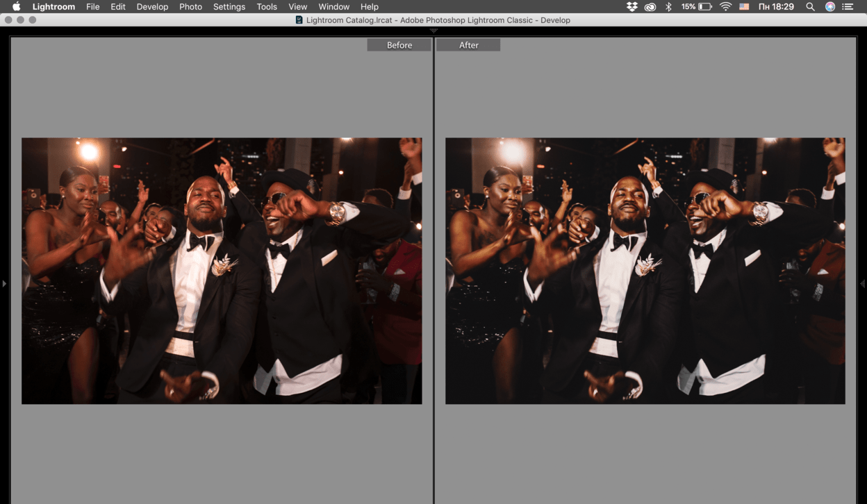Open Spotlight search magnifier icon
The height and width of the screenshot is (504, 867).
click(811, 6)
